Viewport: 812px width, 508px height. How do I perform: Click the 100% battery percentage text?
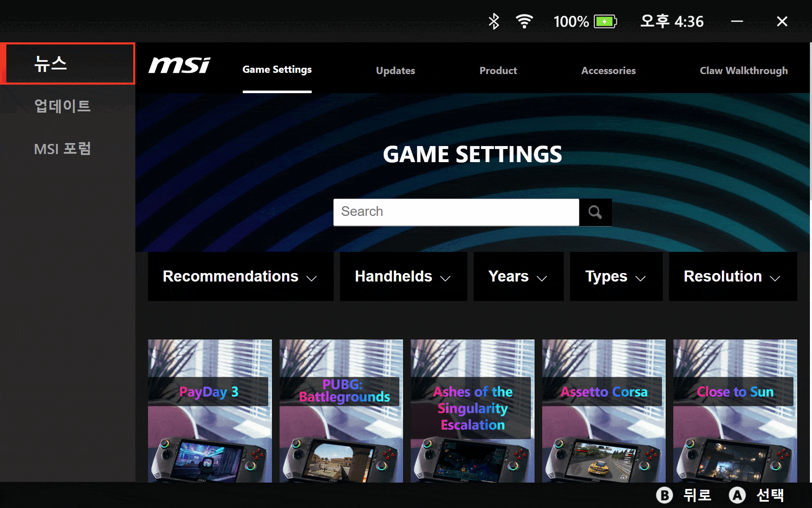(x=571, y=22)
